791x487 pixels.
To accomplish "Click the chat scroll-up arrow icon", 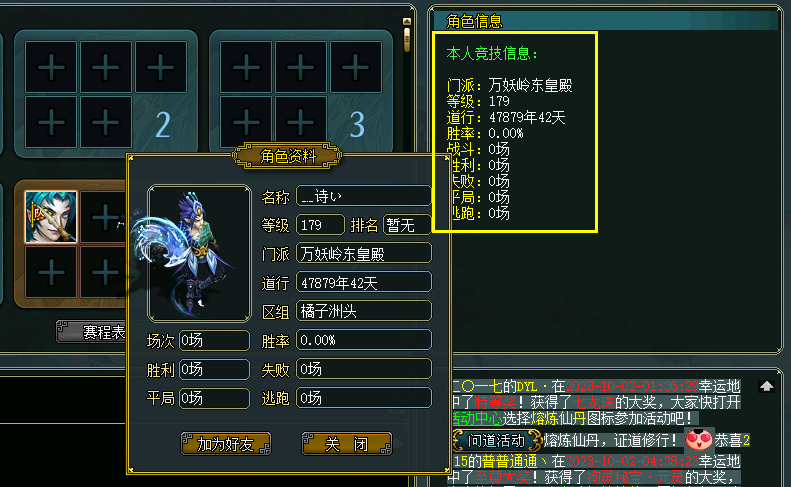I will pos(767,387).
